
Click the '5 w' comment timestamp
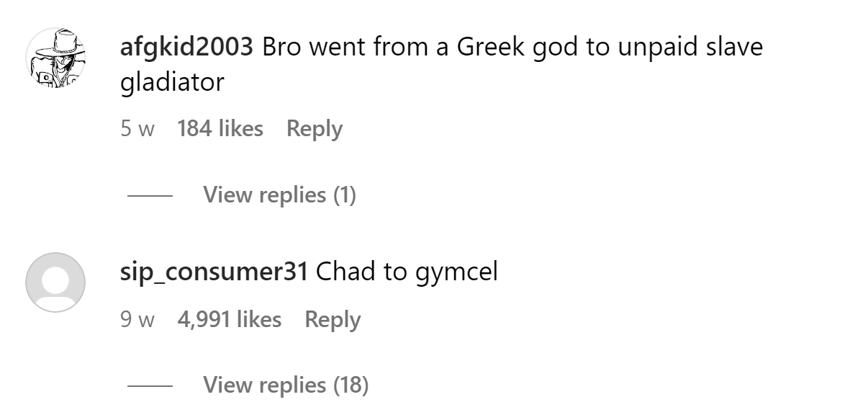click(x=137, y=130)
